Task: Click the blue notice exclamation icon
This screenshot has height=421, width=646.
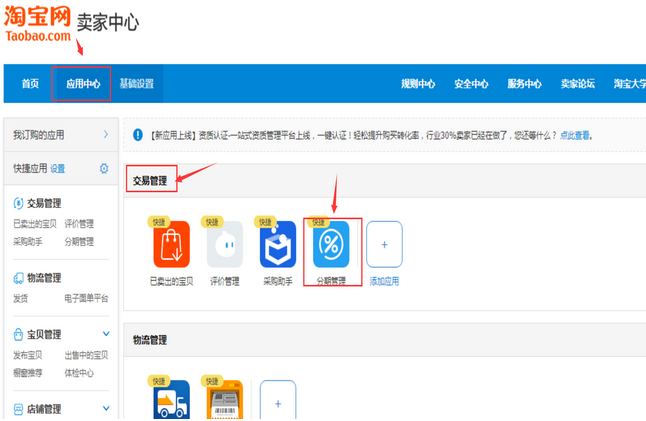Action: pyautogui.click(x=138, y=135)
